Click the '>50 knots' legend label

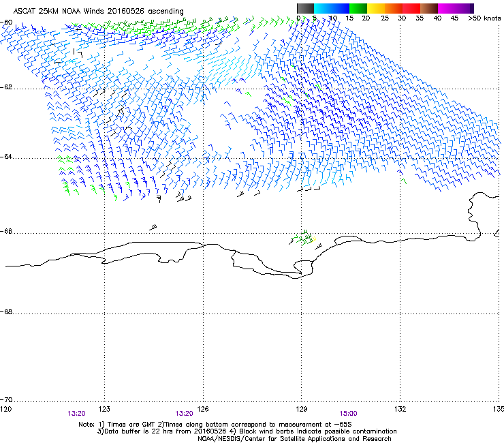click(x=484, y=18)
